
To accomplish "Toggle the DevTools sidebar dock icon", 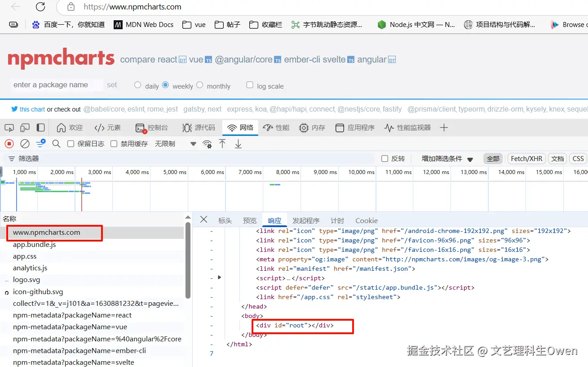I will click(x=40, y=128).
